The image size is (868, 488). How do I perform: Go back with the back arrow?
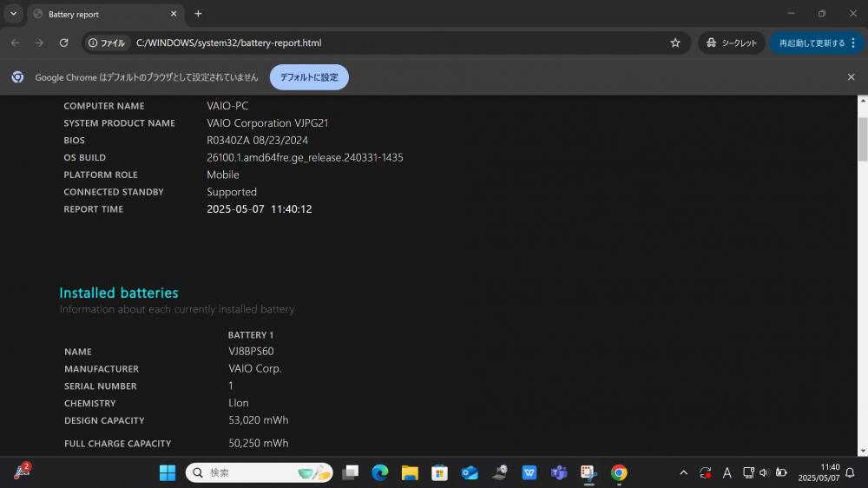pyautogui.click(x=15, y=43)
